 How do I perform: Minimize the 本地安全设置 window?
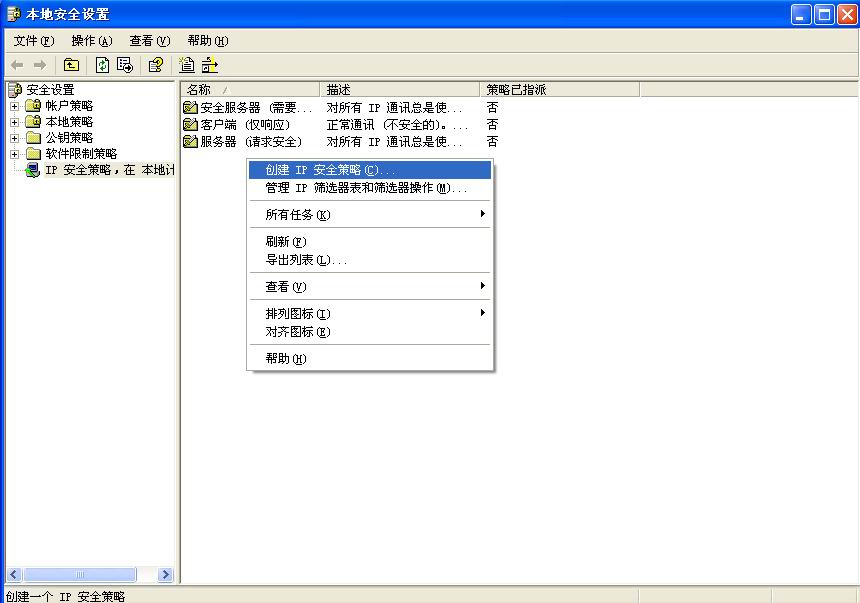coord(801,15)
